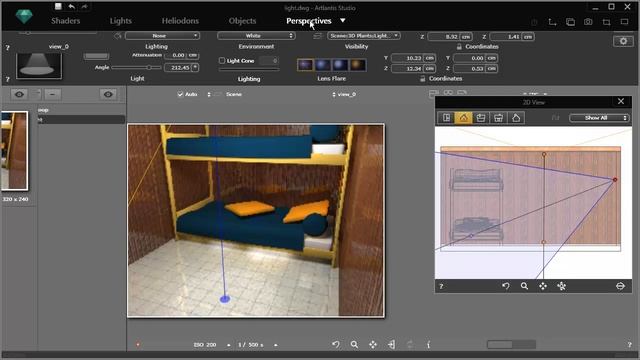Viewport: 640px width, 360px height.
Task: Click the zoom magnifier in the 2D View footer
Action: [x=524, y=286]
